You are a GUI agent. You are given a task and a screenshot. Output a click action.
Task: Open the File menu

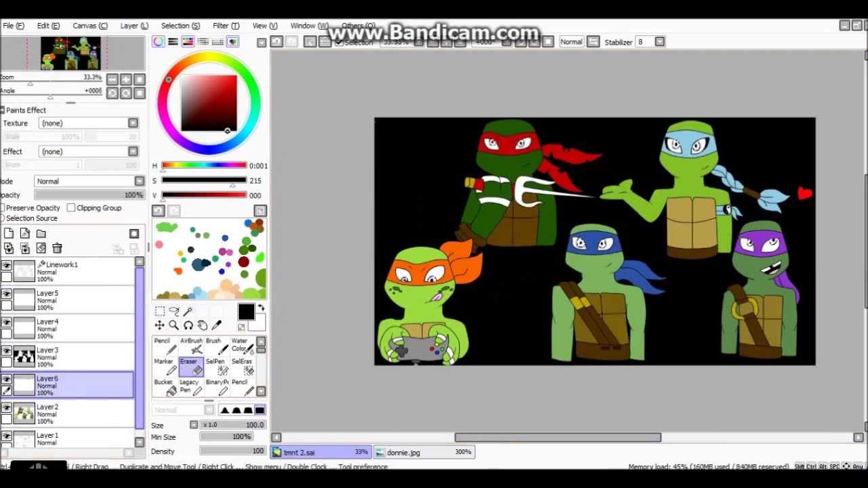pyautogui.click(x=14, y=26)
